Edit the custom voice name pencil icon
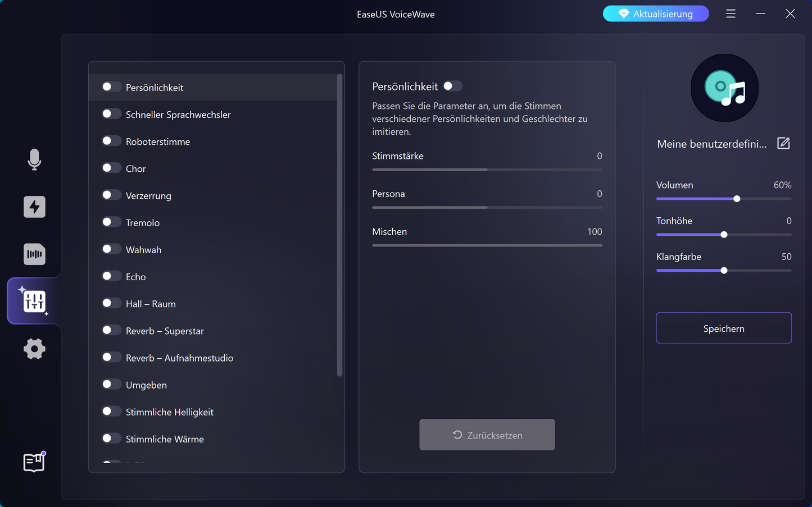The image size is (812, 507). (783, 143)
